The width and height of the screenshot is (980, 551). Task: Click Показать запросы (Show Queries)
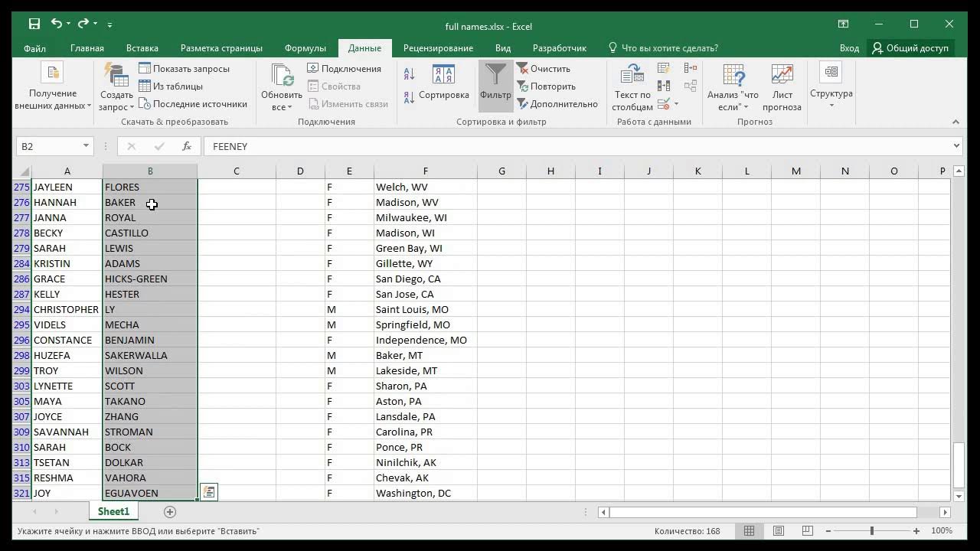tap(184, 69)
